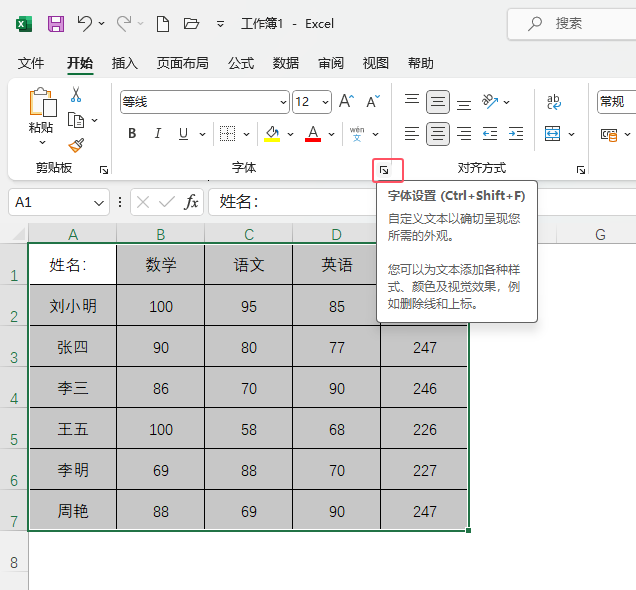Toggle Top Align
Viewport: 636px width, 590px height.
[412, 100]
